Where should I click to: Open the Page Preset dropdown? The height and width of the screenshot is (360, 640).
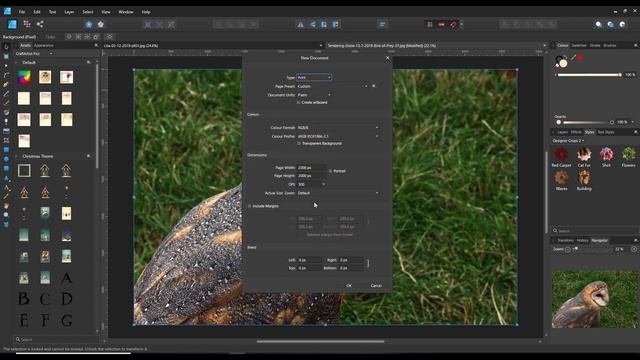pyautogui.click(x=332, y=86)
